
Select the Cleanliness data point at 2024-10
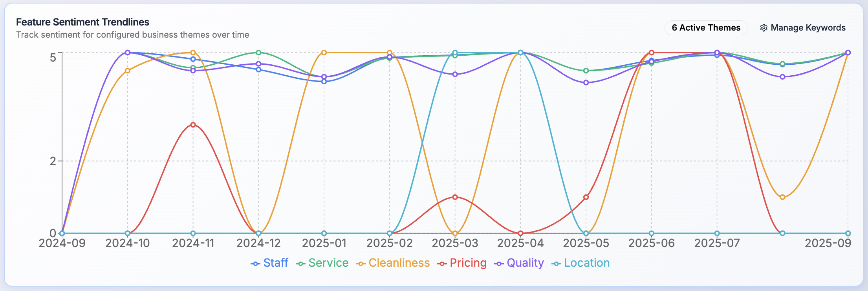click(127, 71)
